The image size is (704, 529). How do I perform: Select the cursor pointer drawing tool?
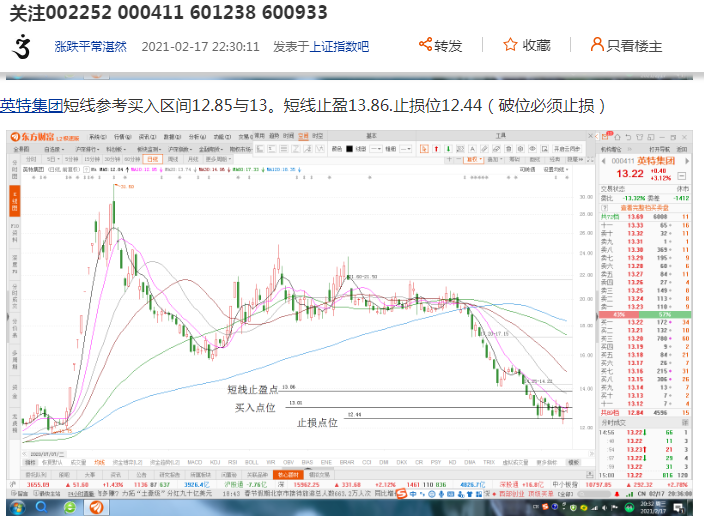[424, 149]
